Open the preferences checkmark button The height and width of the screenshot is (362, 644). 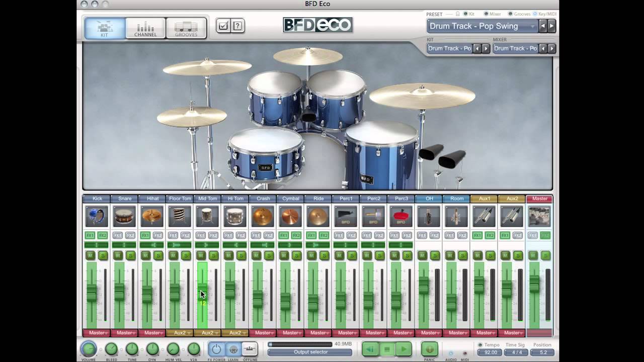coord(223,26)
